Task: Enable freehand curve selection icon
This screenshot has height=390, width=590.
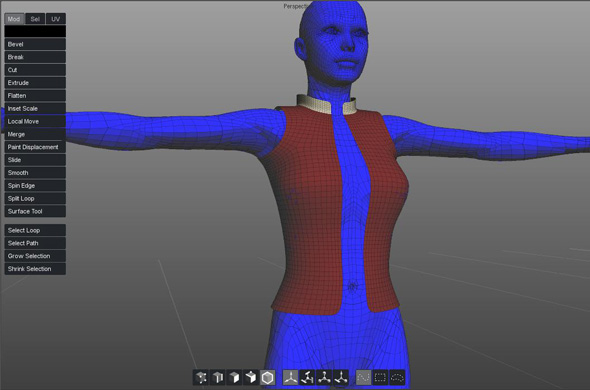Action: tap(363, 377)
